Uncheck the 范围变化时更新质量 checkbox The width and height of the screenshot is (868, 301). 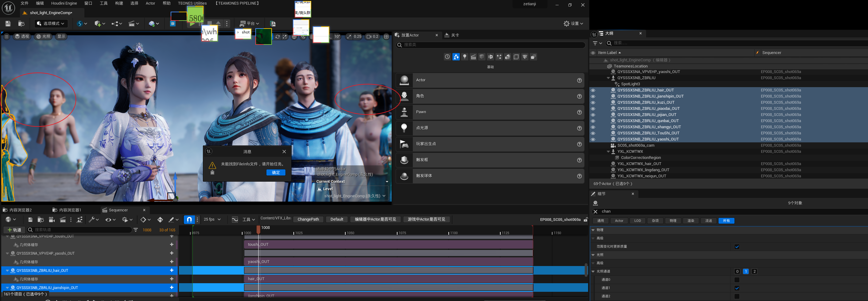click(x=737, y=247)
